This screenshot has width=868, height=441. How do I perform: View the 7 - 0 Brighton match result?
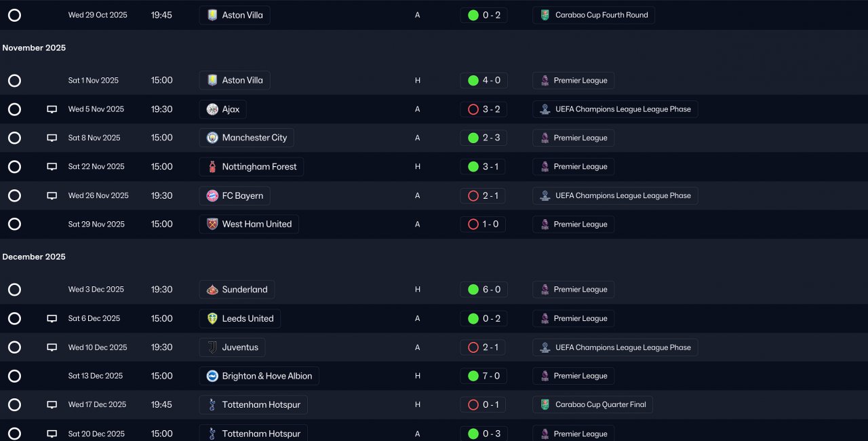pos(484,376)
